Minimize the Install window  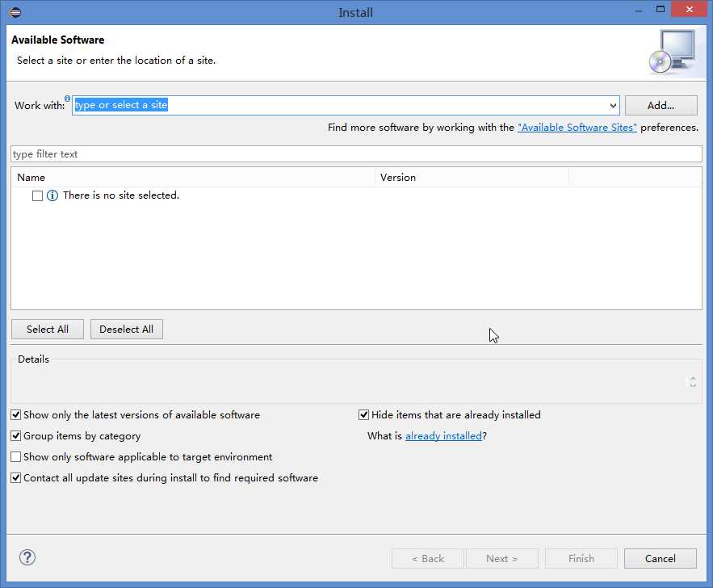tap(639, 10)
